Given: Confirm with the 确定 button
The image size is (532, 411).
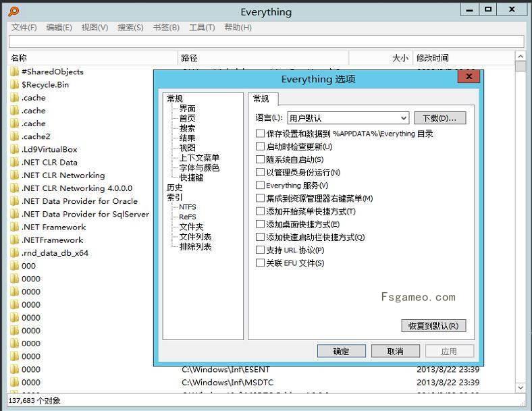Looking at the screenshot, I should pos(342,352).
